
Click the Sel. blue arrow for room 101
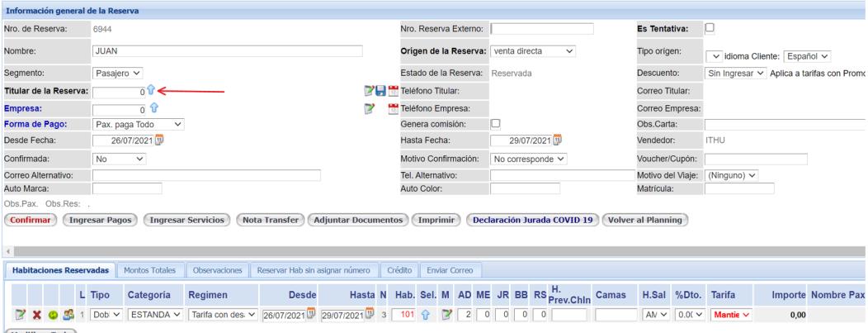pos(426,315)
